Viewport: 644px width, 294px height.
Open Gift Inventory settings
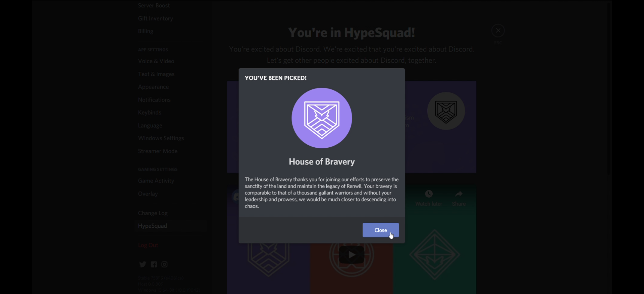pyautogui.click(x=155, y=18)
